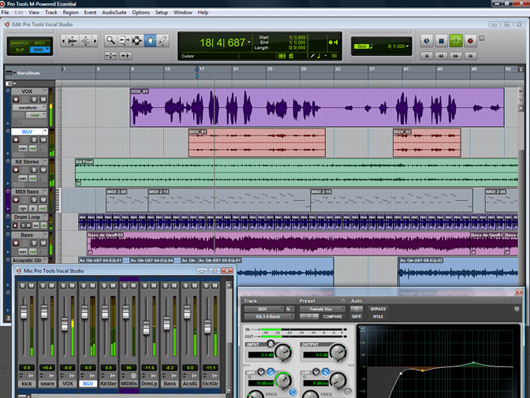The height and width of the screenshot is (398, 530).
Task: Select the VOX_01 audio region
Action: point(317,108)
